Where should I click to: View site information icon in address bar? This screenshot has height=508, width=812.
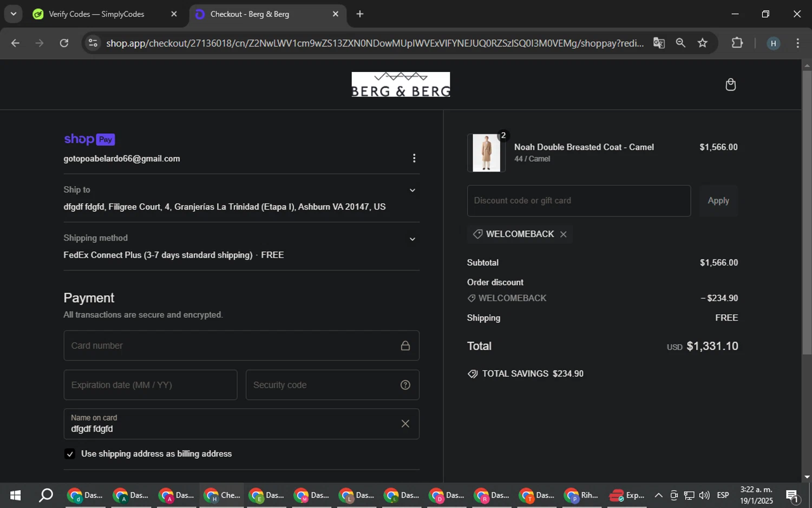(93, 43)
